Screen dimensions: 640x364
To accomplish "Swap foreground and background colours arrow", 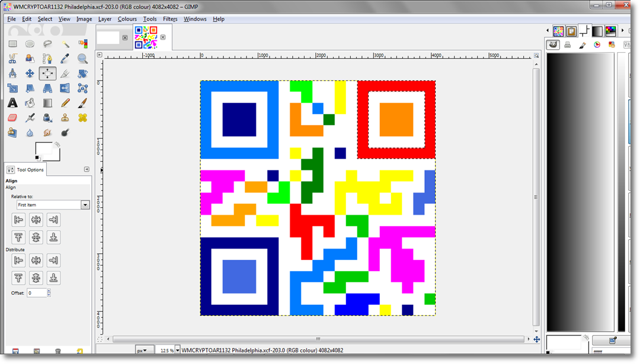I will (x=57, y=144).
